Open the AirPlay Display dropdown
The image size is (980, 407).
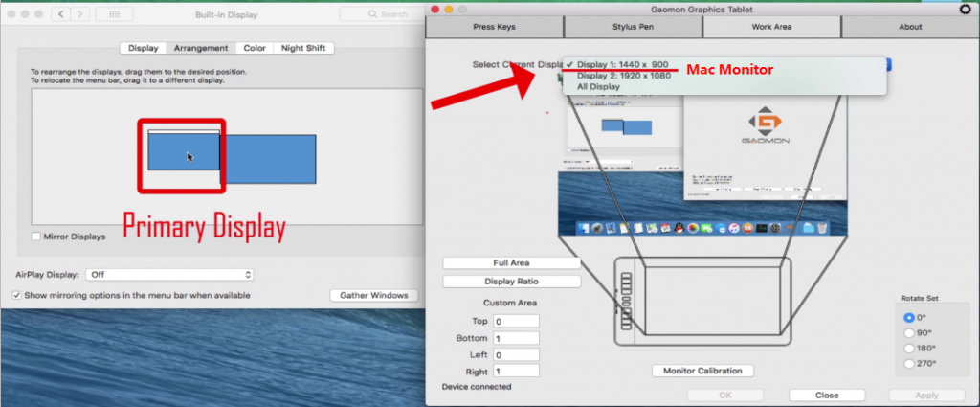click(x=169, y=275)
